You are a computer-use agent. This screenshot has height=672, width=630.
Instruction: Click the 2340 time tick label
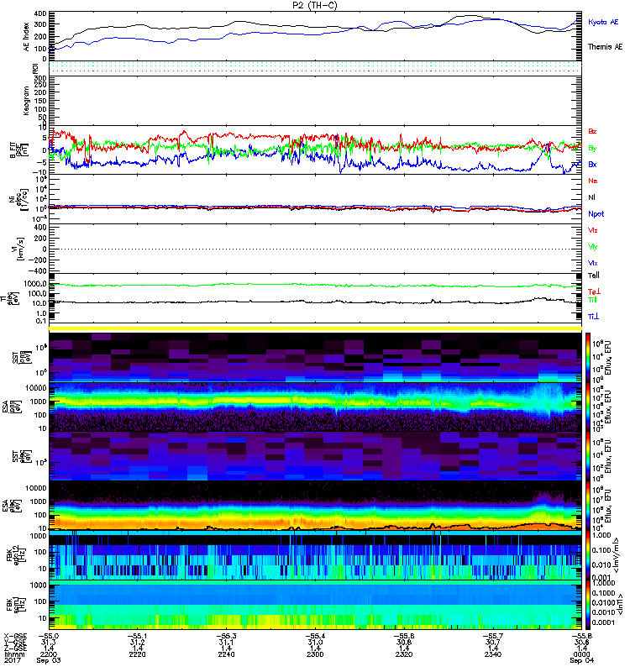493,654
